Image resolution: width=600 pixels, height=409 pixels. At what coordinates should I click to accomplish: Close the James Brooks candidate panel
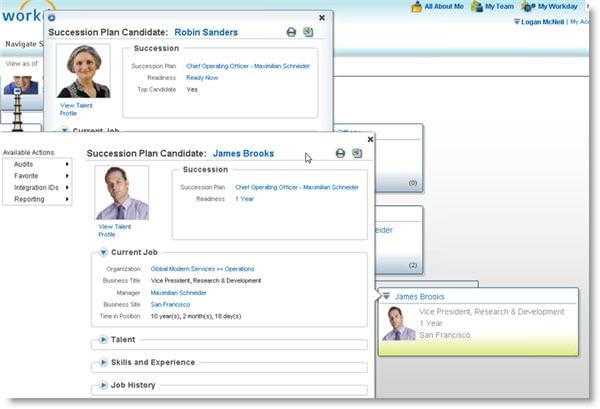click(370, 139)
